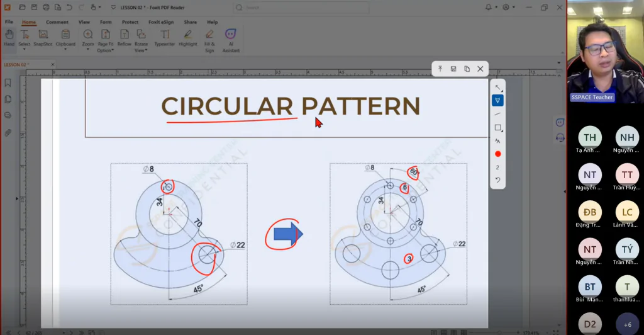Activate the Reflow view

[x=124, y=38]
